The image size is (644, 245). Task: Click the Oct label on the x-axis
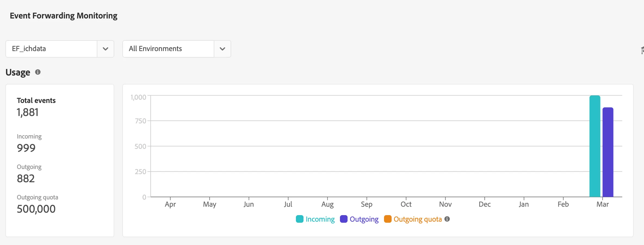click(406, 204)
